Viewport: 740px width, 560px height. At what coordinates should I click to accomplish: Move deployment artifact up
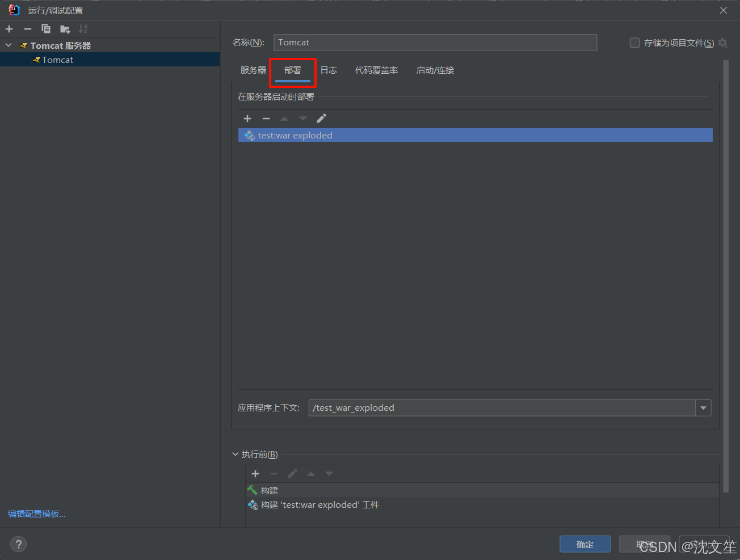click(x=284, y=119)
